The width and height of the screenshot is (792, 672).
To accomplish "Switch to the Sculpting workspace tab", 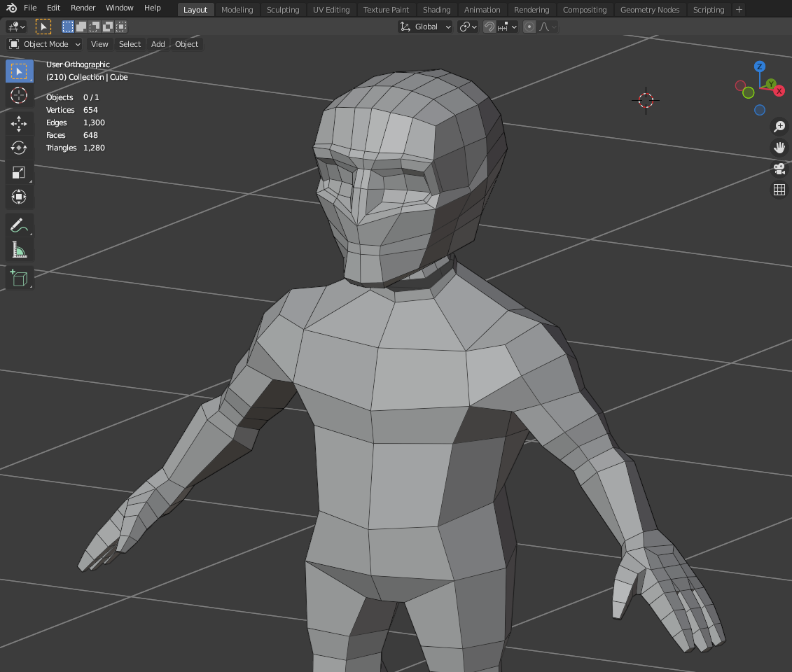I will pyautogui.click(x=283, y=10).
